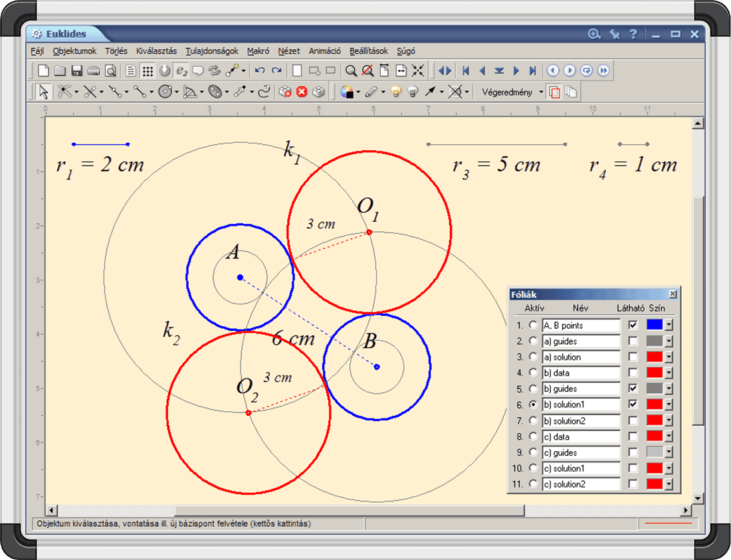This screenshot has height=560, width=731.
Task: Make the 'a) guides' layer visible
Action: (x=633, y=341)
